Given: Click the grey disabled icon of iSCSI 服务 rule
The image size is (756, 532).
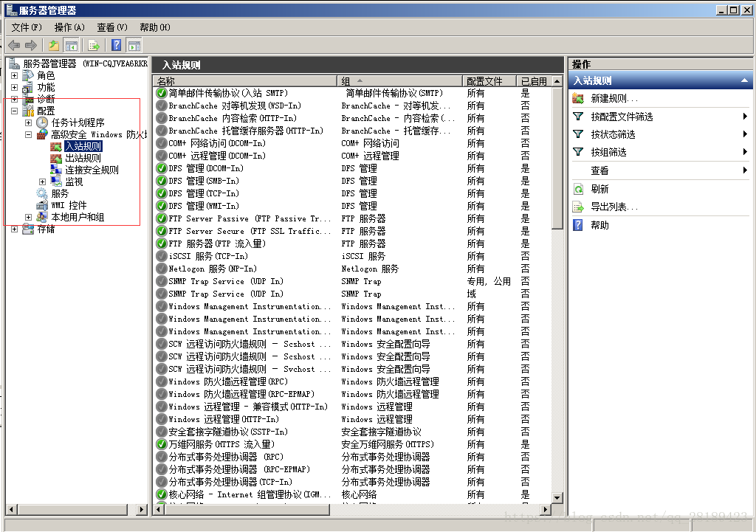Looking at the screenshot, I should (162, 256).
